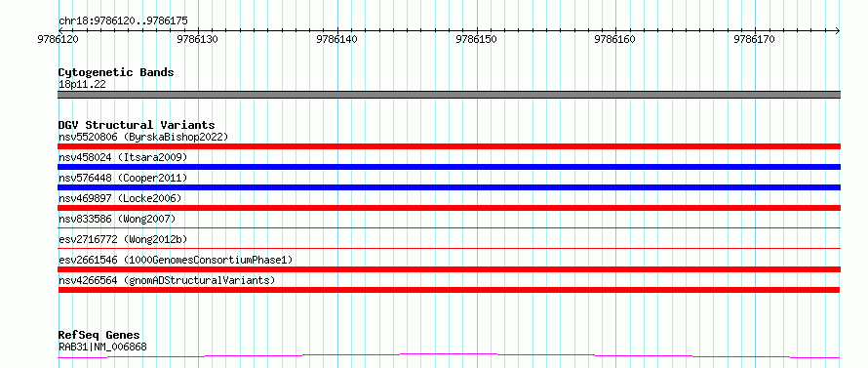Click the RefSeq Genes track title
This screenshot has height=368, width=868.
99,336
